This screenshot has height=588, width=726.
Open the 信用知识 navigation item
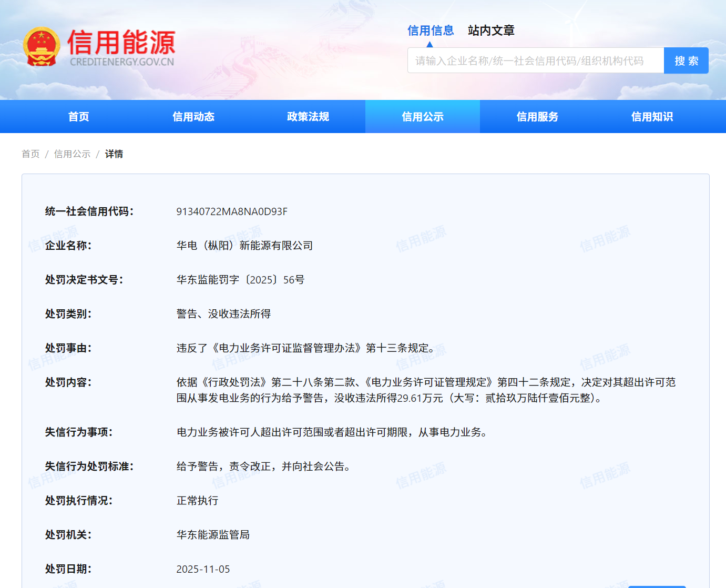(652, 117)
